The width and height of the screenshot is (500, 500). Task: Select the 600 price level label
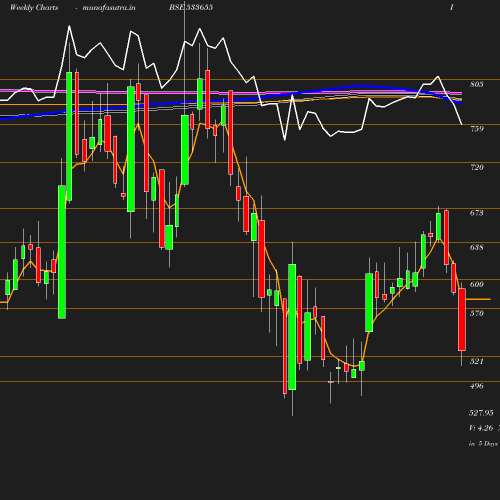477,284
